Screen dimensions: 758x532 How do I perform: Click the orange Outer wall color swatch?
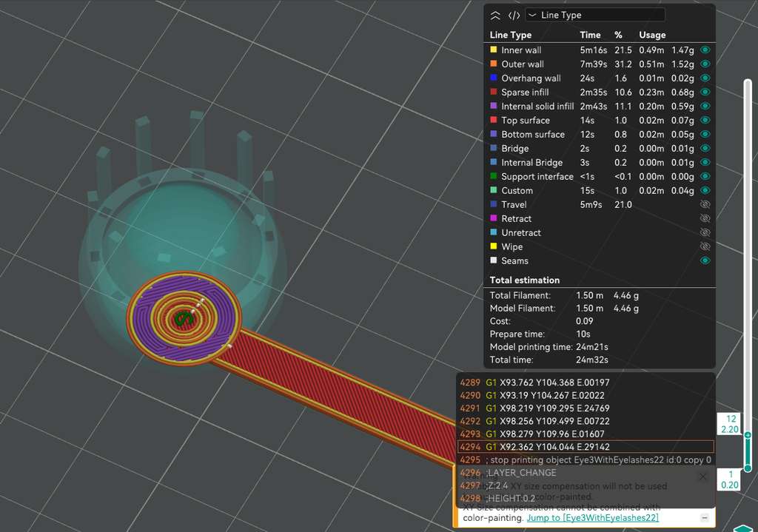(x=494, y=64)
